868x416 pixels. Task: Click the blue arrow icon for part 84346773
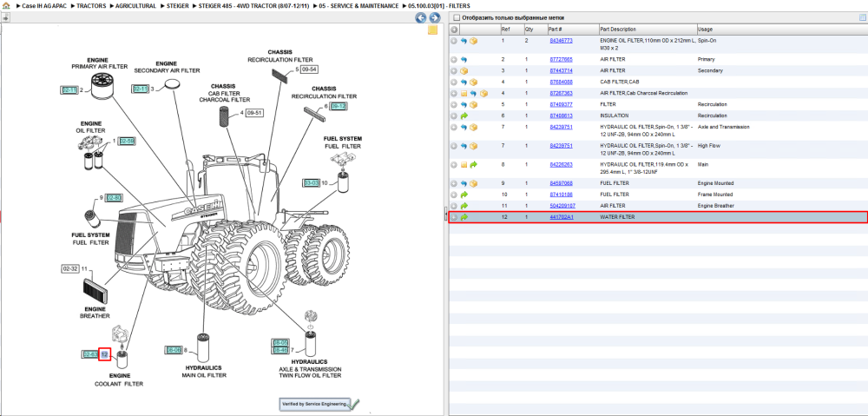(x=464, y=41)
